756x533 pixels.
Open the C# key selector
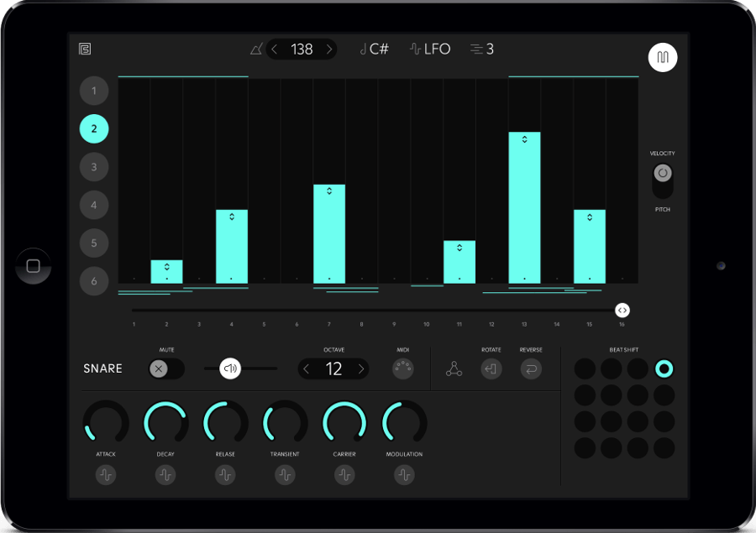(374, 50)
